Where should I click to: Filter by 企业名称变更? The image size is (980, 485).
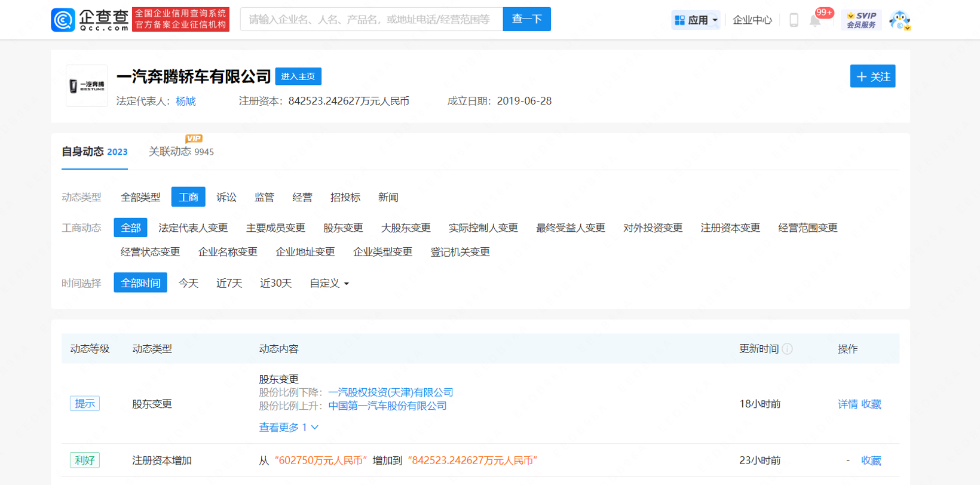[x=228, y=252]
